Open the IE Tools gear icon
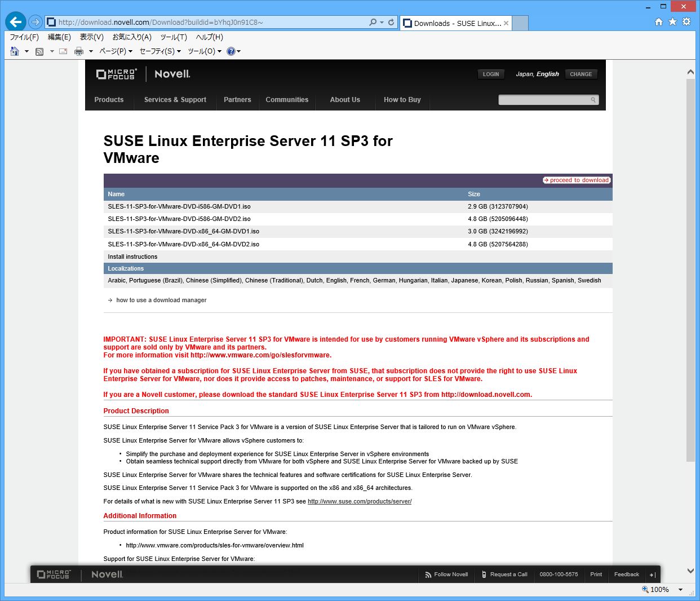The height and width of the screenshot is (601, 700). click(686, 21)
